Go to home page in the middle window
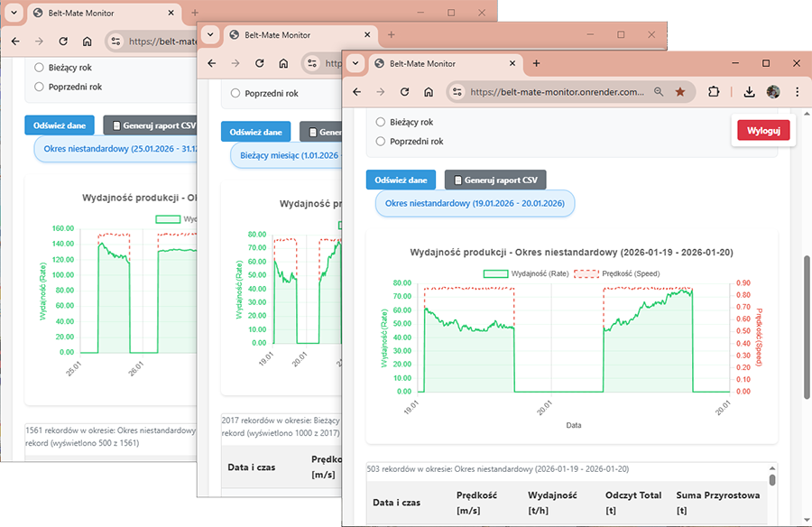 click(283, 63)
